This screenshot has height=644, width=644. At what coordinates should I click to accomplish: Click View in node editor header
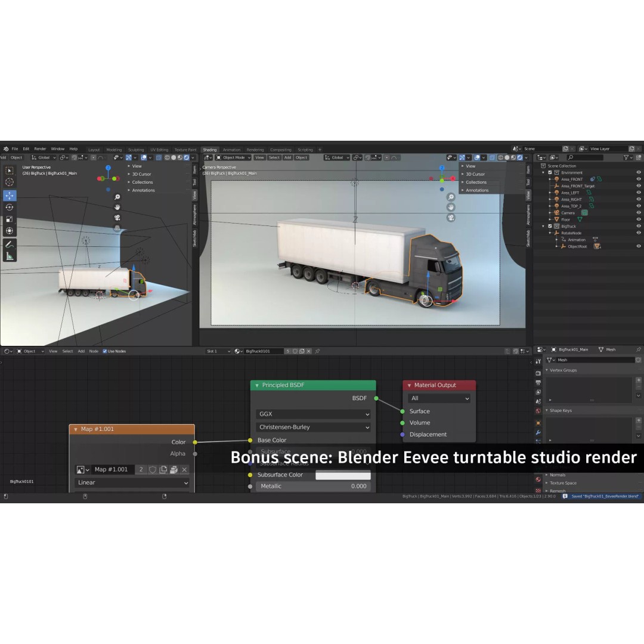pyautogui.click(x=53, y=351)
